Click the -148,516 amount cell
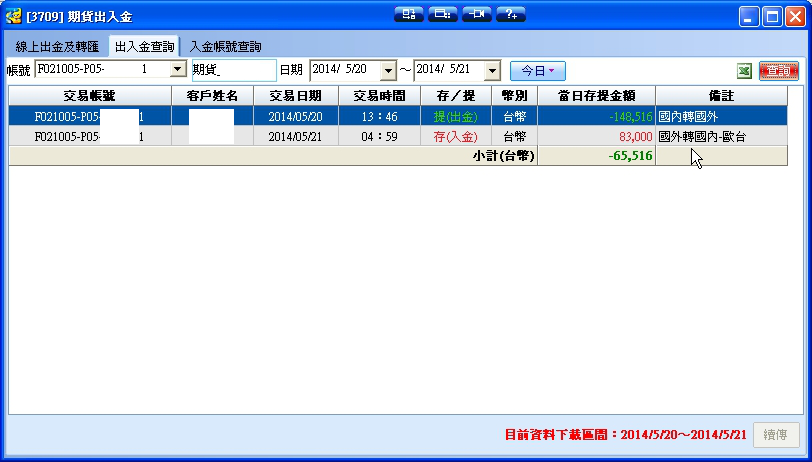Screen dimensions: 812x462 point(597,116)
